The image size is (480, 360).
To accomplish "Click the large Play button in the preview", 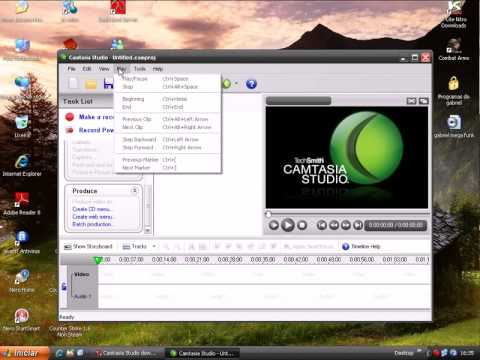I will click(288, 225).
